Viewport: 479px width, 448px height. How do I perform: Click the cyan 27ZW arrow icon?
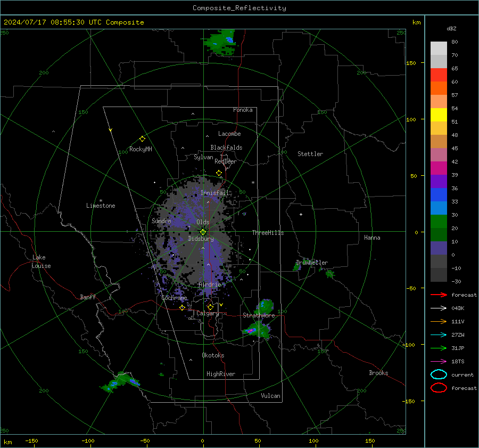coord(439,335)
